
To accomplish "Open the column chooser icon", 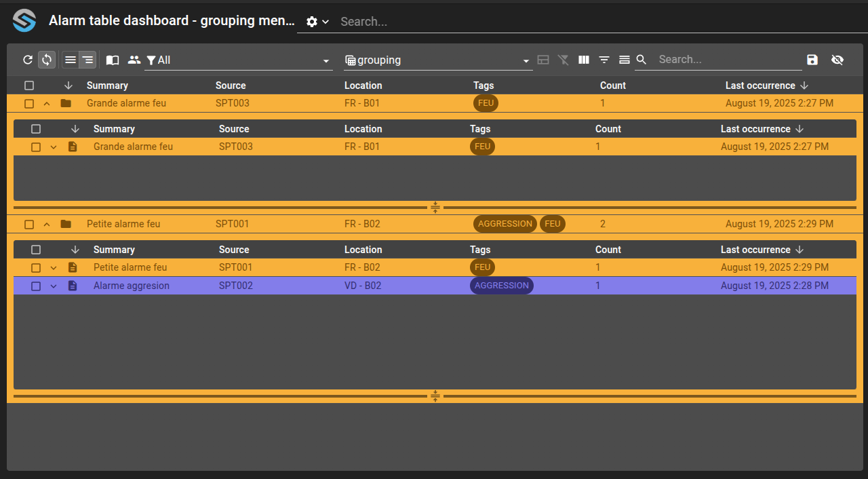I will pyautogui.click(x=584, y=60).
